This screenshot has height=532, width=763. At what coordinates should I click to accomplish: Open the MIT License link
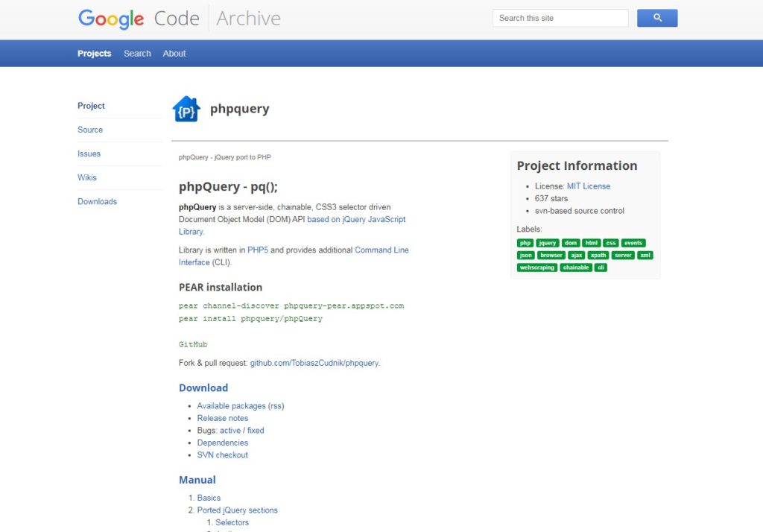click(588, 186)
